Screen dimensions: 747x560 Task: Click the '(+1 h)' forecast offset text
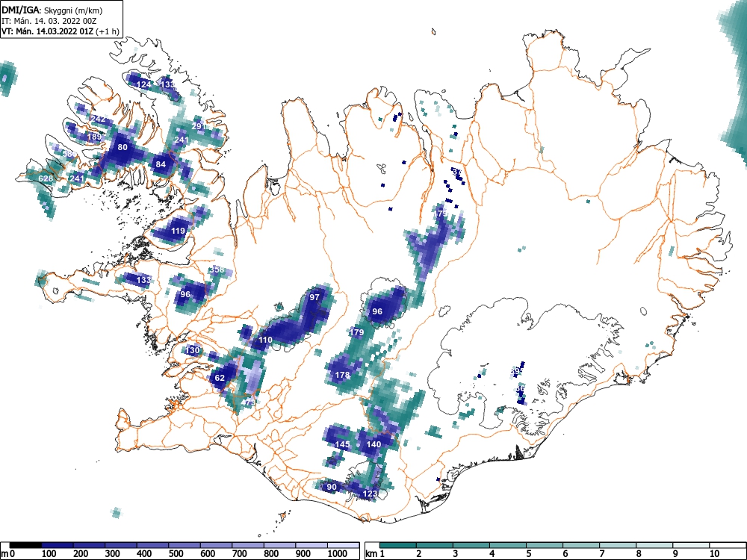pos(107,31)
